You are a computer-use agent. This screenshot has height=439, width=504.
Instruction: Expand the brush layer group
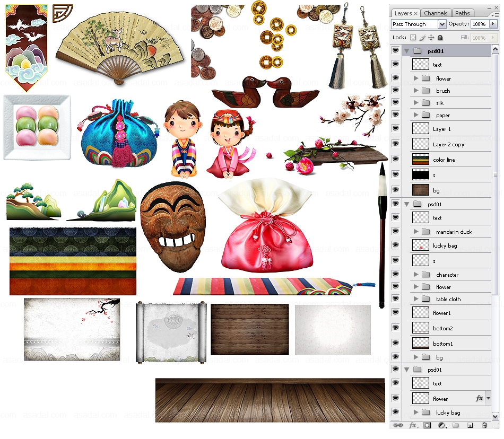416,91
